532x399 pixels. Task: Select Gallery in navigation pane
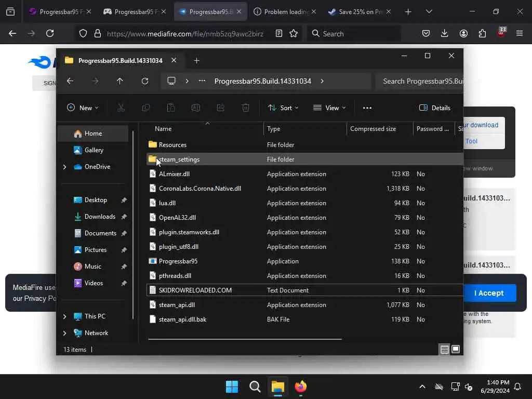(x=93, y=150)
